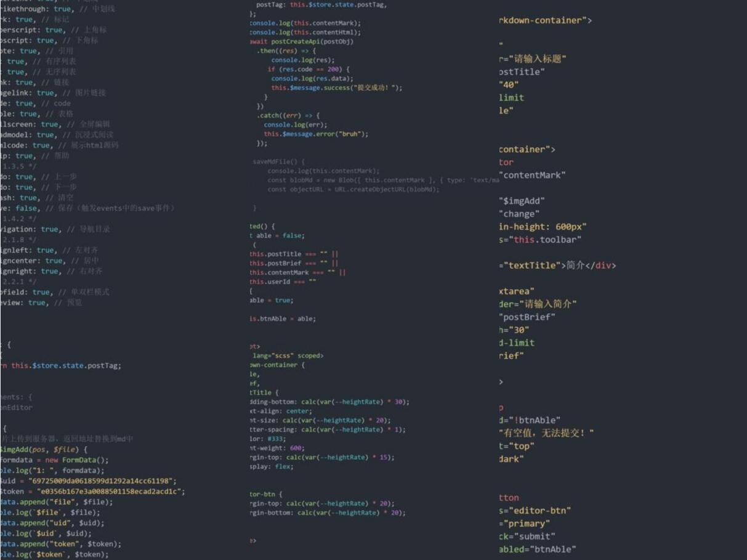Screen dimensions: 747x560
Task: Click the dimmed 'saveMdFile() {' declaration
Action: pos(278,161)
